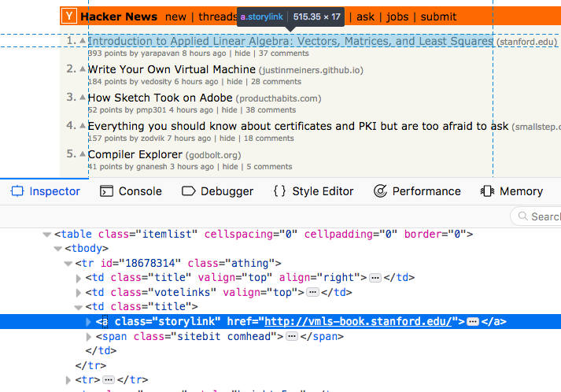Open the 'threads' link in the header
Viewport: 561px width, 392px height.
tap(217, 17)
